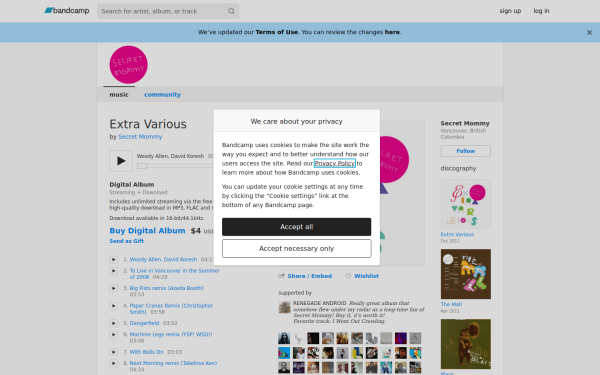Click log in in the header
This screenshot has height=375, width=600.
(541, 11)
